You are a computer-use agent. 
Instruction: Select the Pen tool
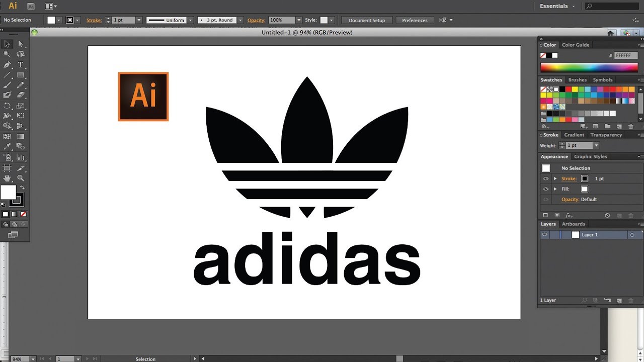coord(7,65)
